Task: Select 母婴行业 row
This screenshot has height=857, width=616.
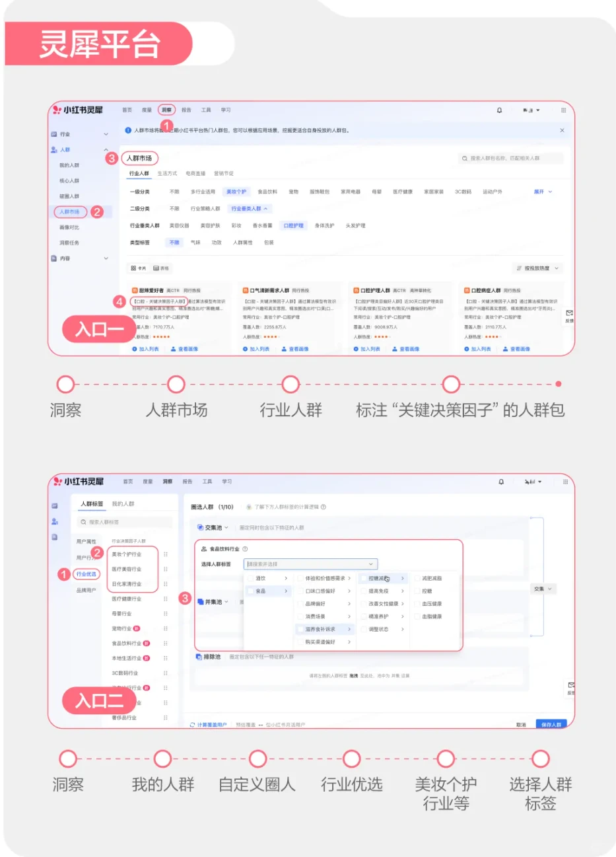Action: (x=121, y=614)
